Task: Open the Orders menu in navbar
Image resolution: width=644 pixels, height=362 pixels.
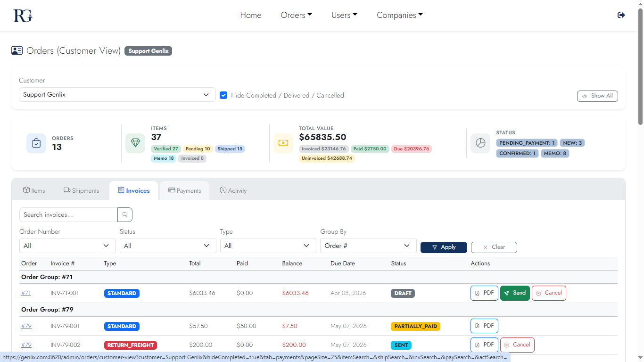Action: [x=296, y=15]
